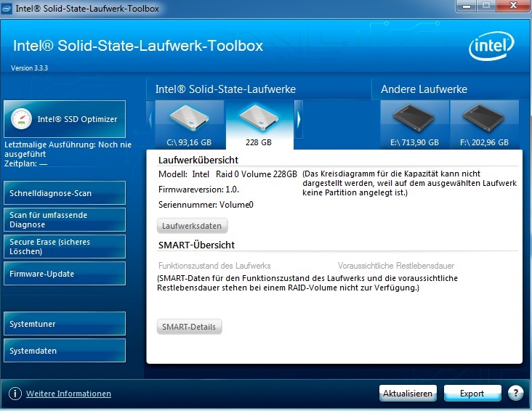The width and height of the screenshot is (532, 411).
Task: Open help with the question mark icon
Action: point(516,393)
